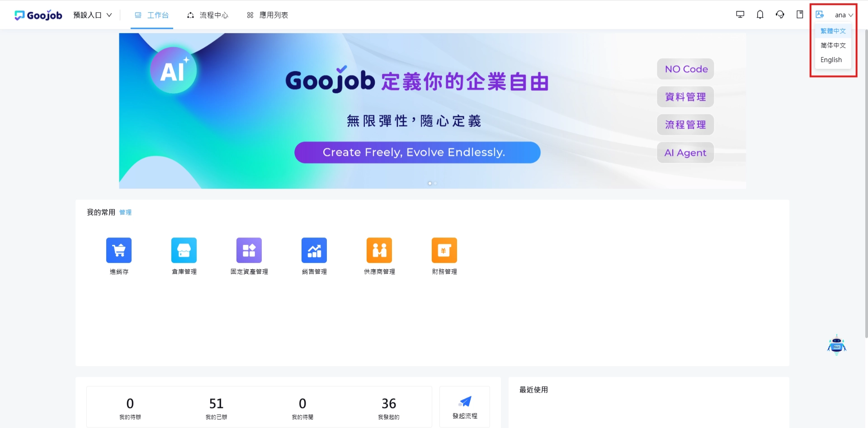
Task: Click the NO Code banner button
Action: point(686,69)
